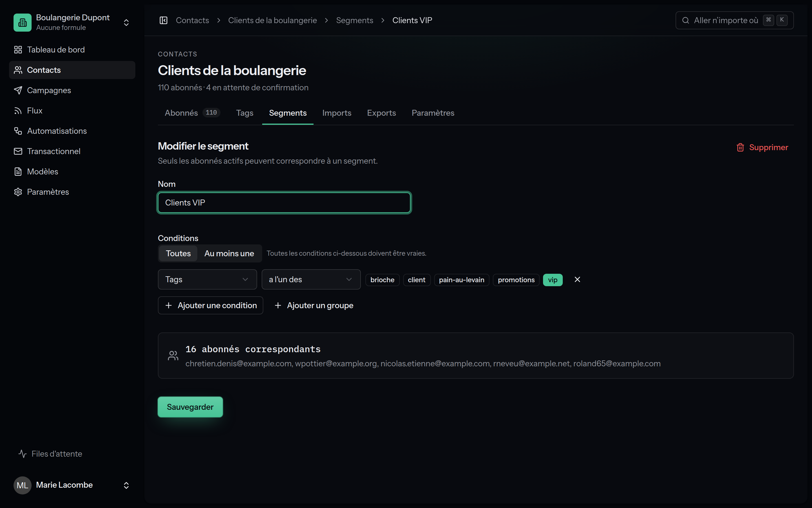The height and width of the screenshot is (508, 812).
Task: Click the Boulangerie Dupont logo icon
Action: [23, 22]
